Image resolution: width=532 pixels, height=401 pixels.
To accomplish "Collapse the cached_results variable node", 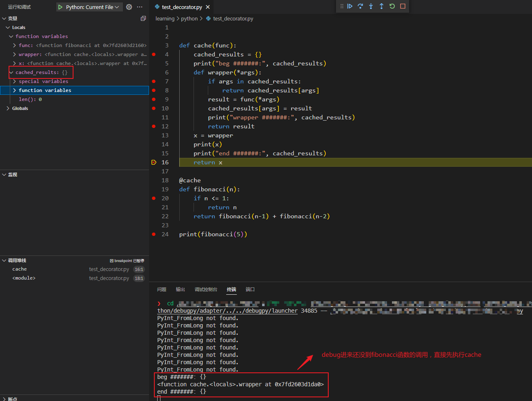I will coord(11,72).
